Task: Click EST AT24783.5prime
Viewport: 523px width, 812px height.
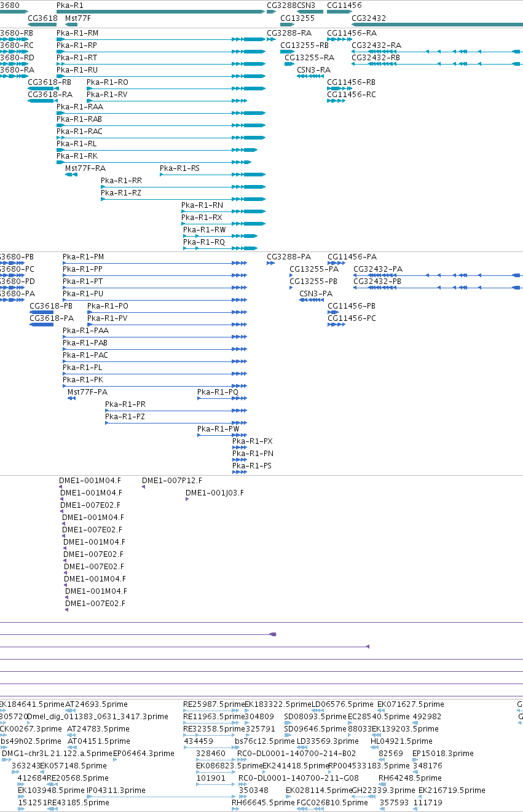Action: coord(98,729)
